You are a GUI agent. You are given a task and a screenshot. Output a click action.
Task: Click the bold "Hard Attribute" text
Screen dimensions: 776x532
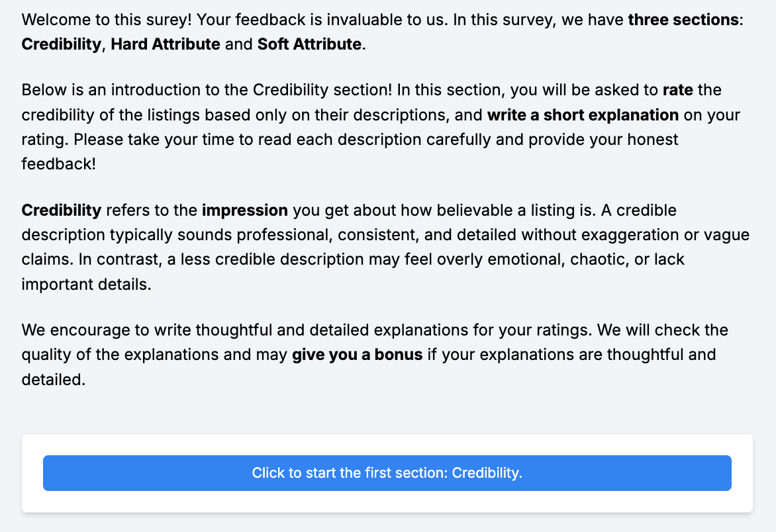click(166, 44)
